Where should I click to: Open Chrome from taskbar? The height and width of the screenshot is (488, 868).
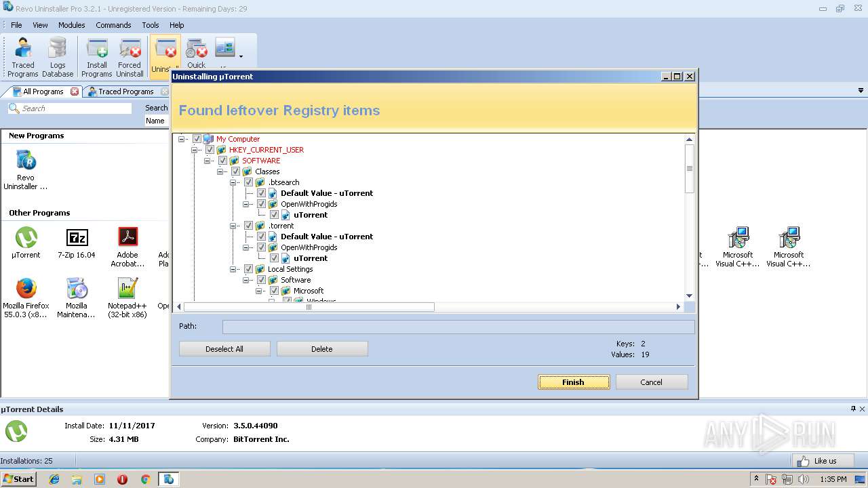tap(145, 479)
